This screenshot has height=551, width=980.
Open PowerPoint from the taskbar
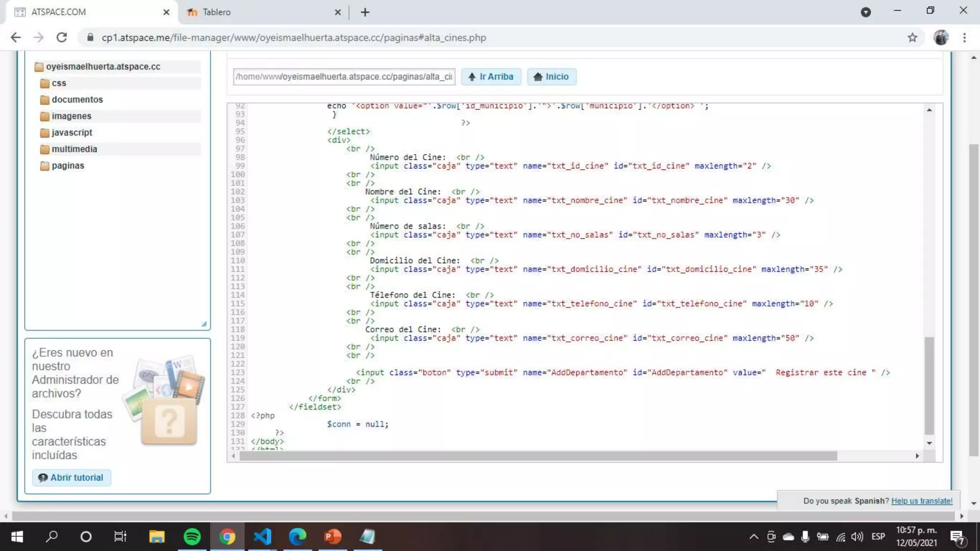tap(333, 537)
